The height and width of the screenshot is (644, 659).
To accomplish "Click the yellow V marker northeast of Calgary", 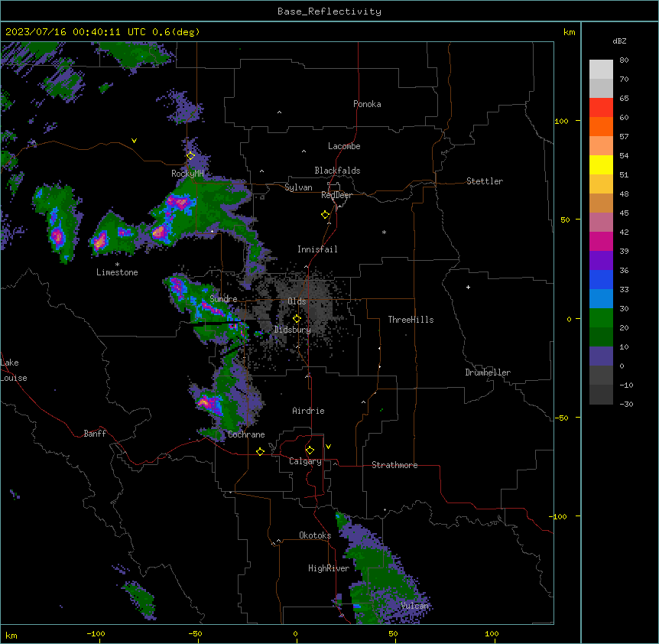I will 328,447.
